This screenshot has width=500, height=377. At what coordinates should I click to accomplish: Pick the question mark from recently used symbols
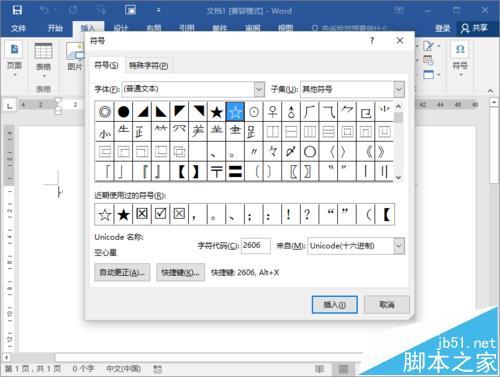307,214
